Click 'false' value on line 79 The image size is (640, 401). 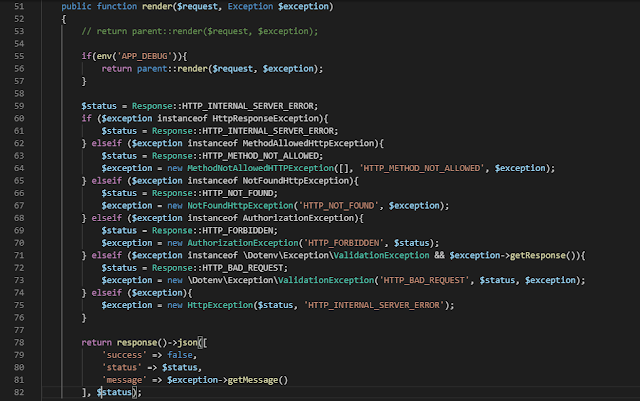tap(180, 355)
